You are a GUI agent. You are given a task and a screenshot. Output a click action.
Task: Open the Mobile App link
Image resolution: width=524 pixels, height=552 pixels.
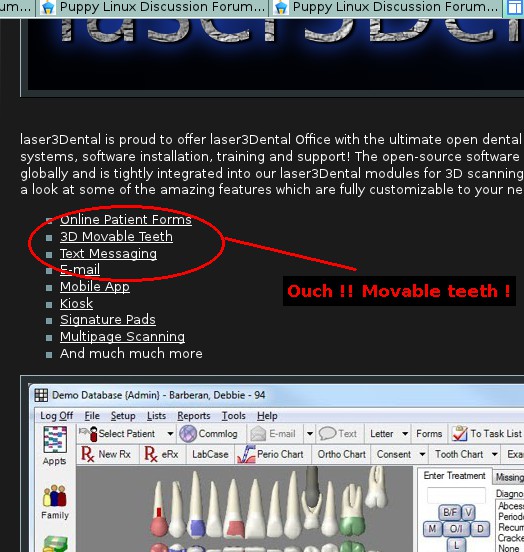tap(95, 287)
